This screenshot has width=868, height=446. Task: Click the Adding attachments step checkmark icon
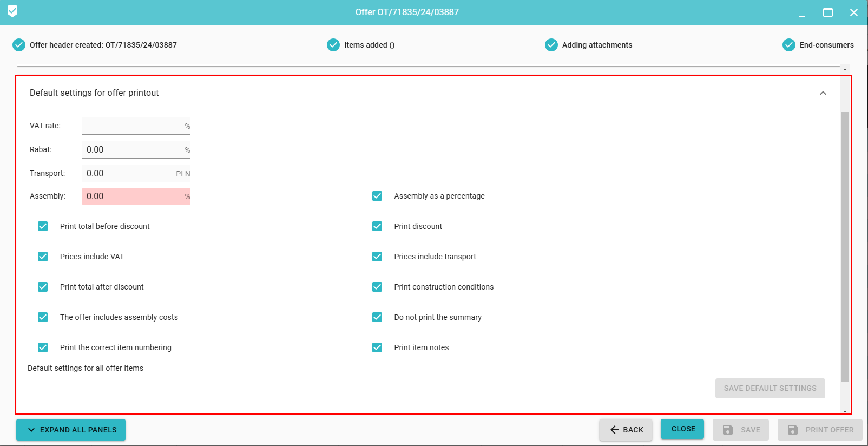551,45
